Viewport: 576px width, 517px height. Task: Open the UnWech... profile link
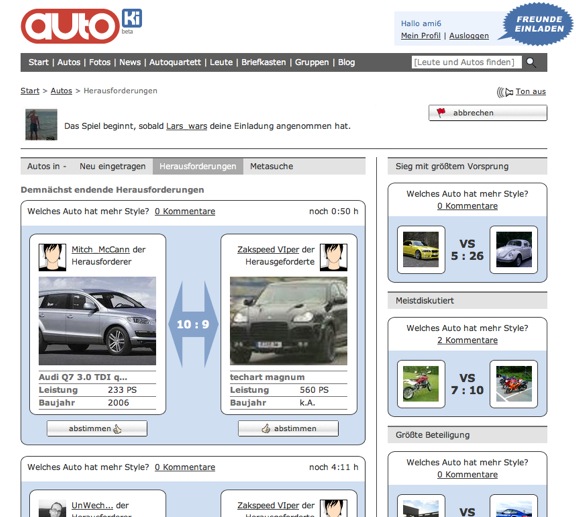(92, 505)
